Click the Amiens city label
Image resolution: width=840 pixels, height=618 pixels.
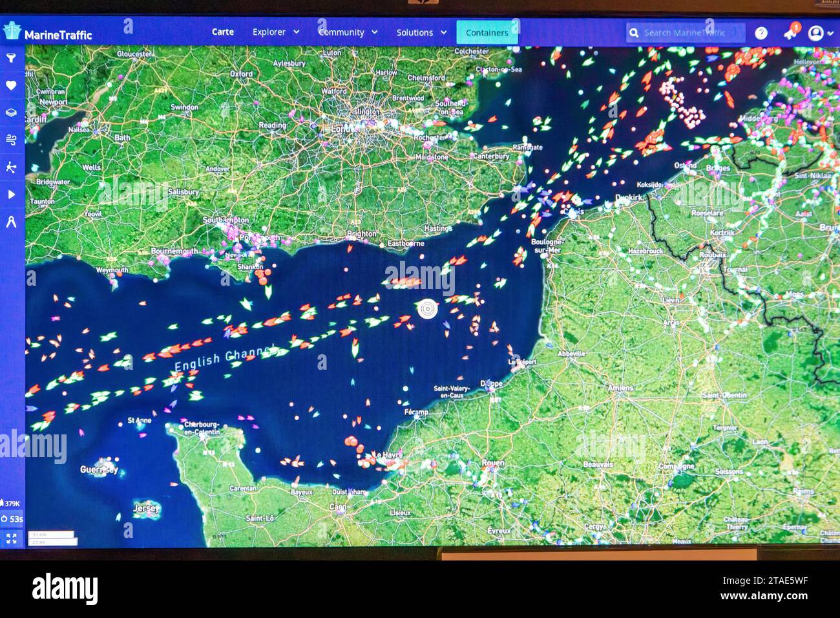coord(620,387)
